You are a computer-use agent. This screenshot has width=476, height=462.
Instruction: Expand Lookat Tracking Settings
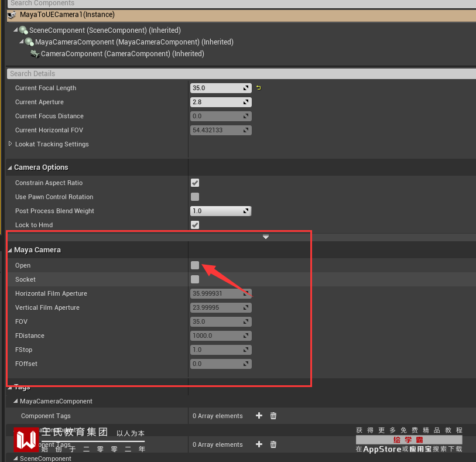click(x=11, y=144)
